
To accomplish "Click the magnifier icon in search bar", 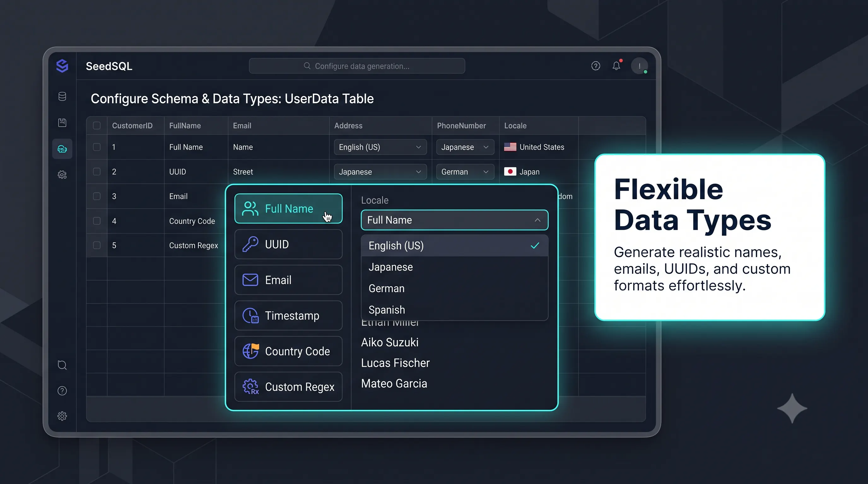I will [307, 66].
